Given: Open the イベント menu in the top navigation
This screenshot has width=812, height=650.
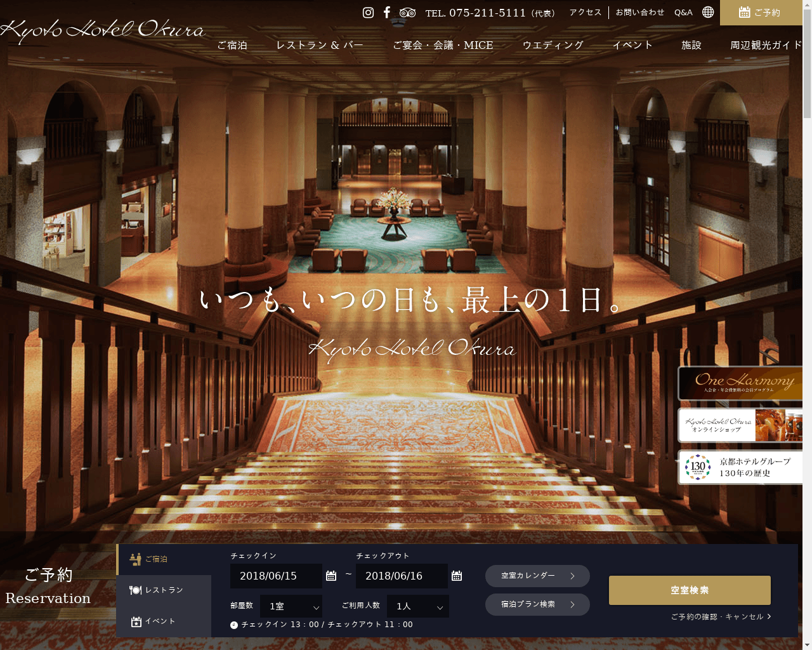Looking at the screenshot, I should click(x=632, y=45).
